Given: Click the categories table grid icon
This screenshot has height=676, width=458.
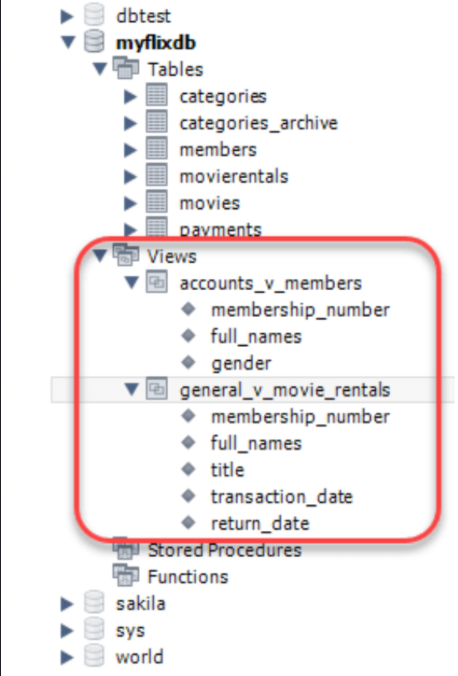Looking at the screenshot, I should (x=157, y=95).
